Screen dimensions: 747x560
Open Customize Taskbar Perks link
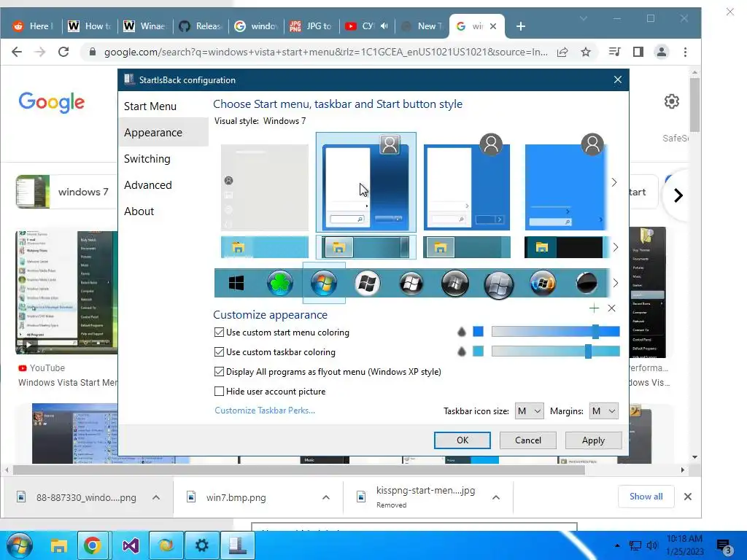coord(265,411)
